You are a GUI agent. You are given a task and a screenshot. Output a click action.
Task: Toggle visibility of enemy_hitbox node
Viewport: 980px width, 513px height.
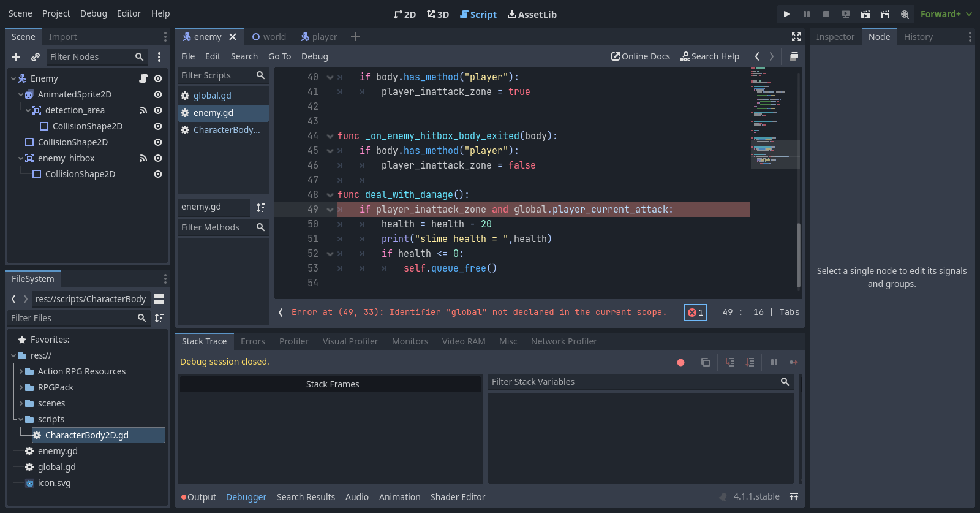click(x=158, y=158)
